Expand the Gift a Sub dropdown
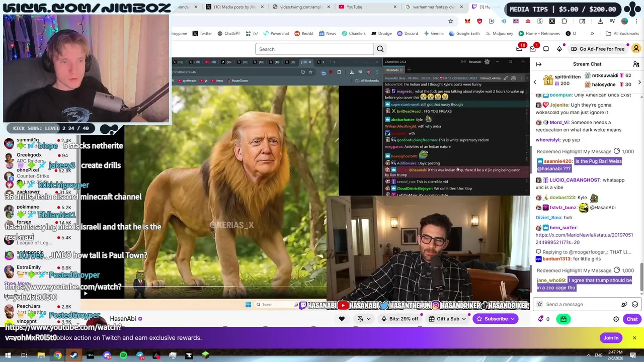 [463, 319]
